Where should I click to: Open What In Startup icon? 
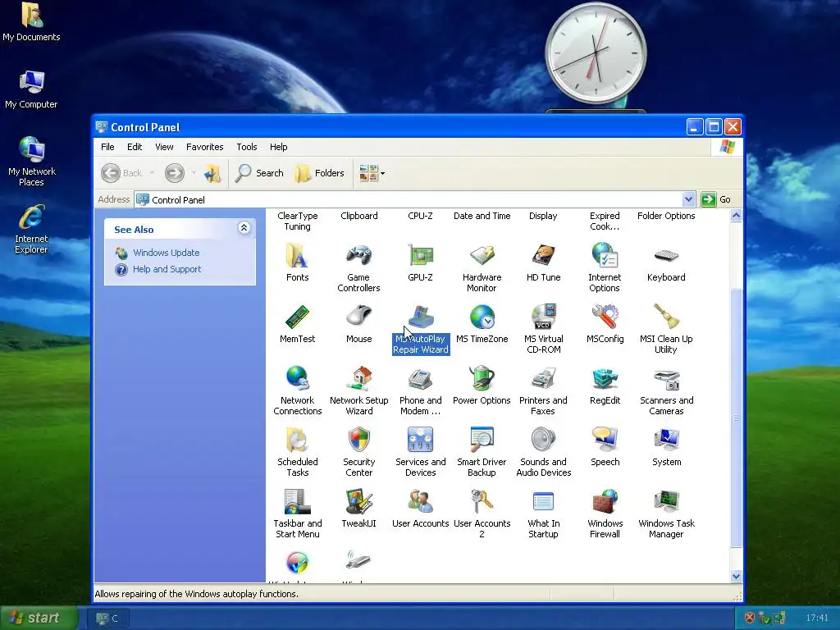[x=543, y=502]
